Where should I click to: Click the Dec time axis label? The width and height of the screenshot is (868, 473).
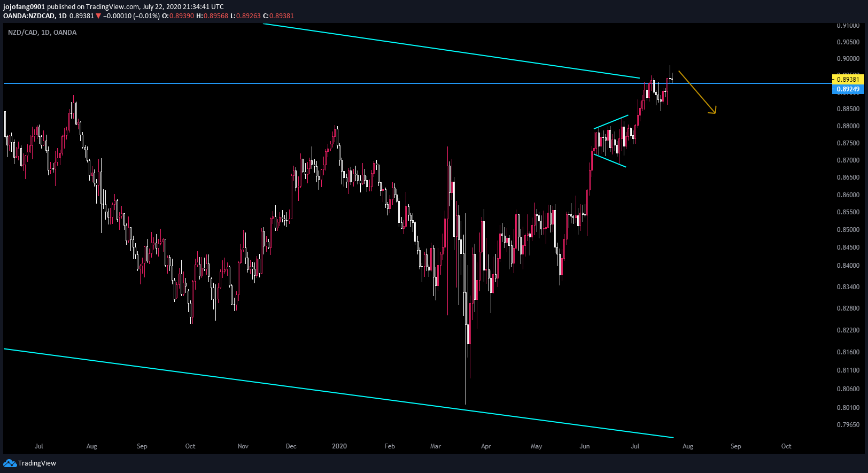(291, 446)
